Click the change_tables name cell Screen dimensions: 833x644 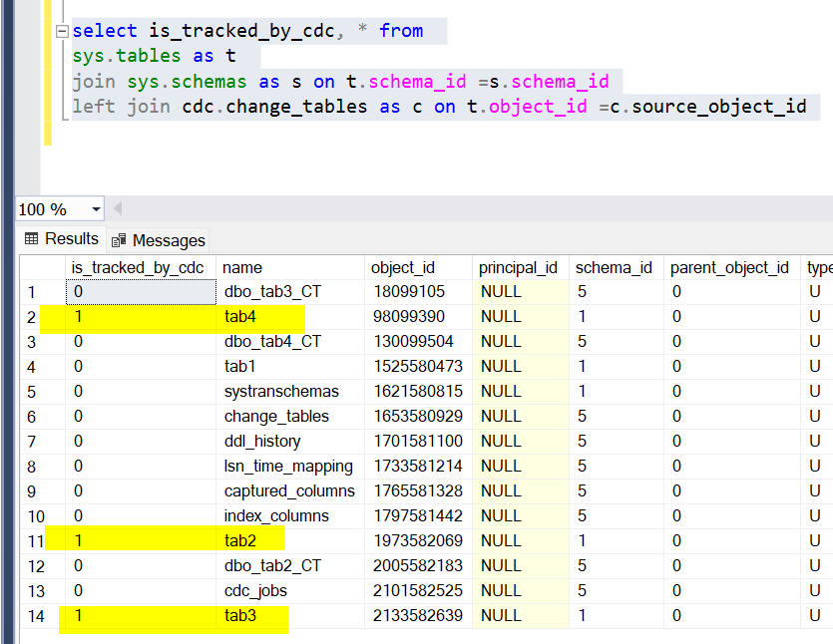290,417
